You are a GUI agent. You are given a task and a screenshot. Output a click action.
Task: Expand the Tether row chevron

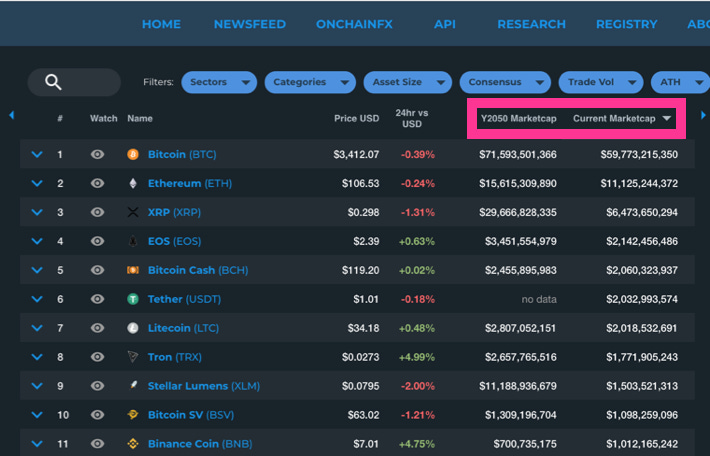click(37, 299)
